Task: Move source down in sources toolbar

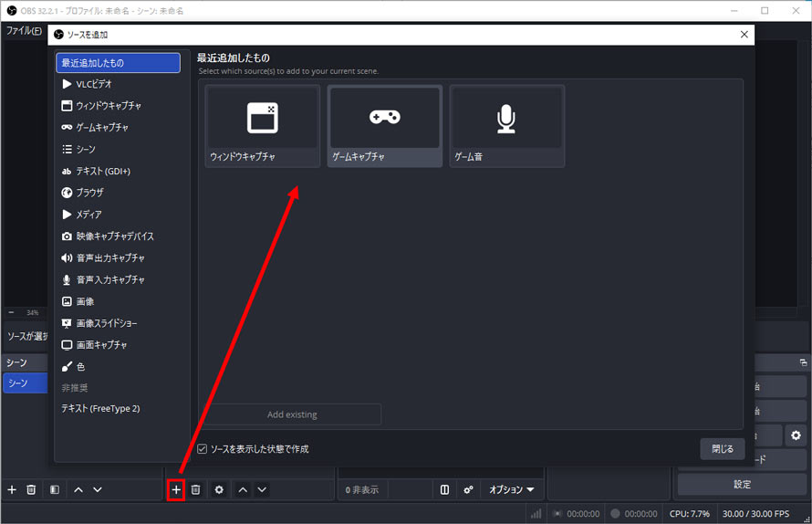Action: coord(262,490)
